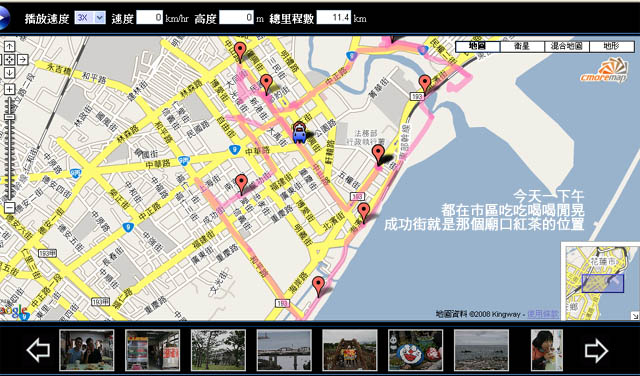Image resolution: width=640 pixels, height=376 pixels.
Task: Click the 總里程數 total distance field
Action: (x=334, y=18)
